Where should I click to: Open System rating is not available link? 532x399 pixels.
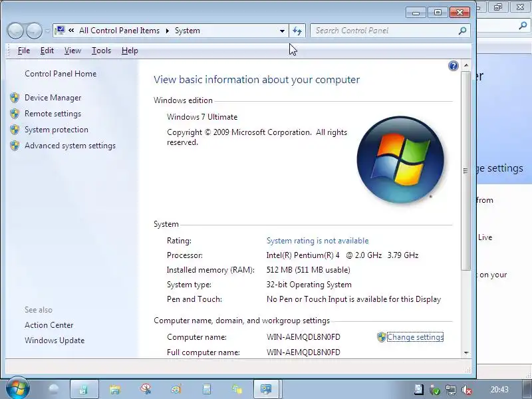318,241
